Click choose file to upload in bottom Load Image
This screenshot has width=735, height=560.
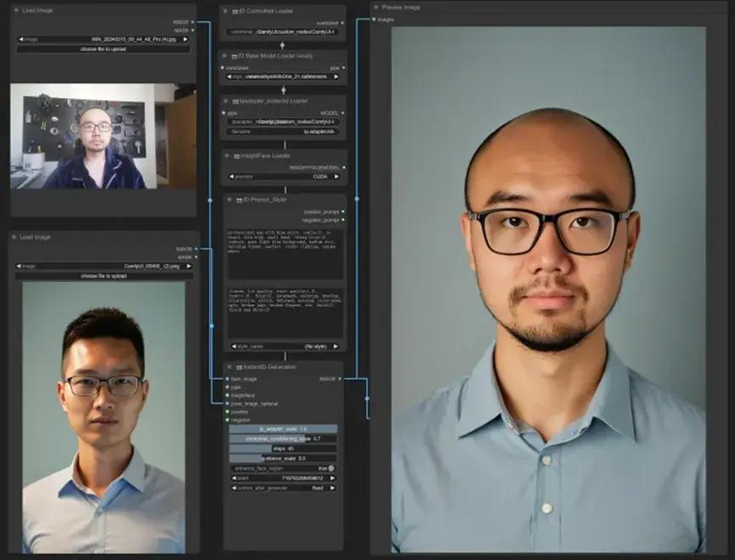tap(104, 276)
